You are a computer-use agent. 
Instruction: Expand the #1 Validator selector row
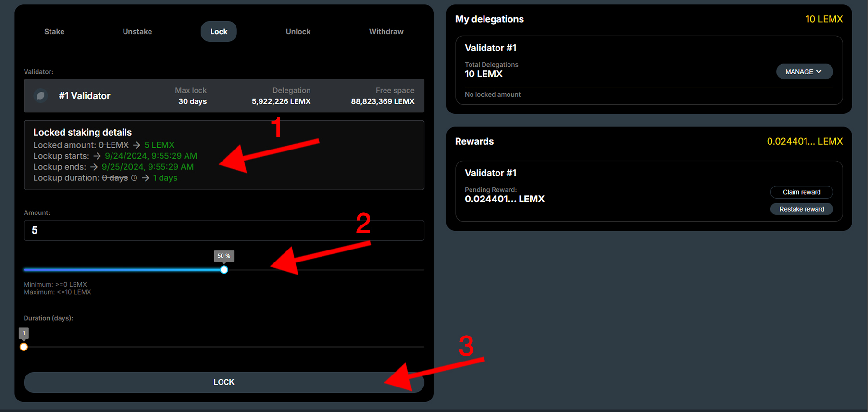pos(223,96)
